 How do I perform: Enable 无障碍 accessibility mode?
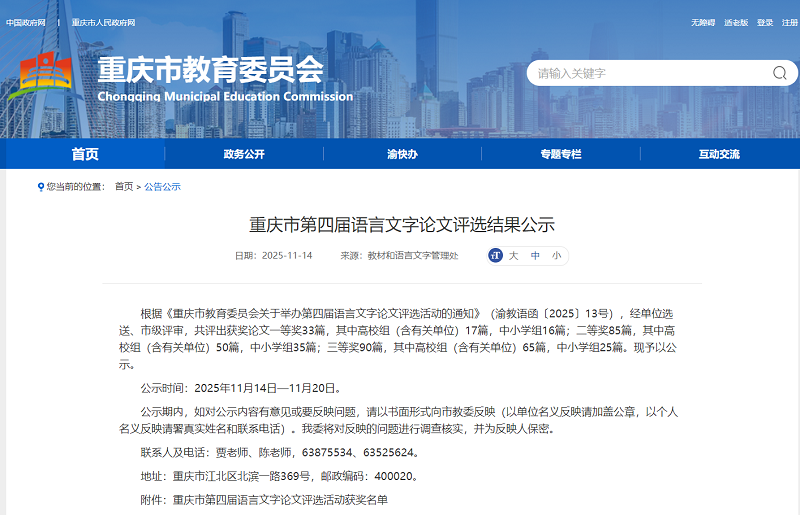click(704, 22)
